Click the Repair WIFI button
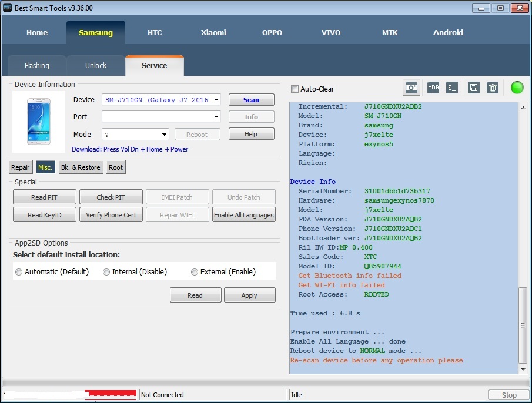This screenshot has height=403, width=532. pos(178,215)
